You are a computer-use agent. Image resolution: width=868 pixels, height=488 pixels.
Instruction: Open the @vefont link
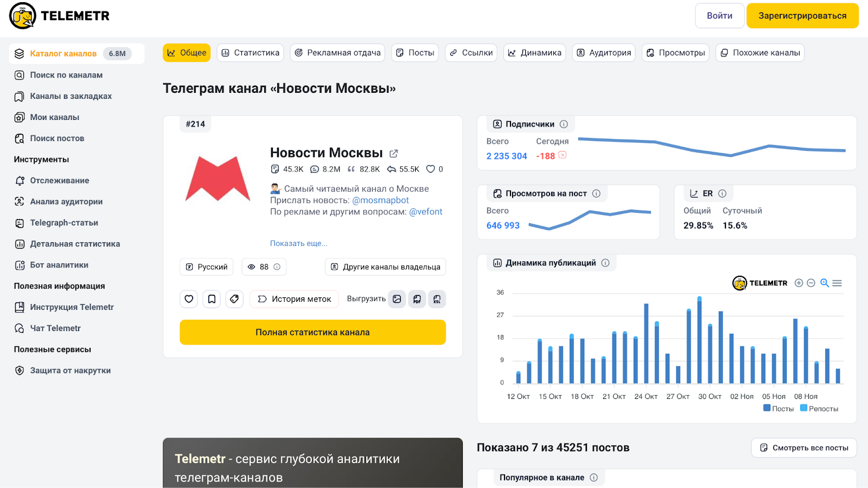[x=426, y=212]
